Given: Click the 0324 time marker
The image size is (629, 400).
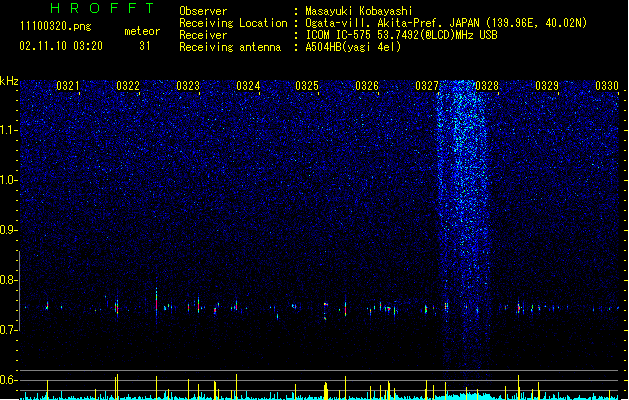Looking at the screenshot, I should (x=248, y=86).
